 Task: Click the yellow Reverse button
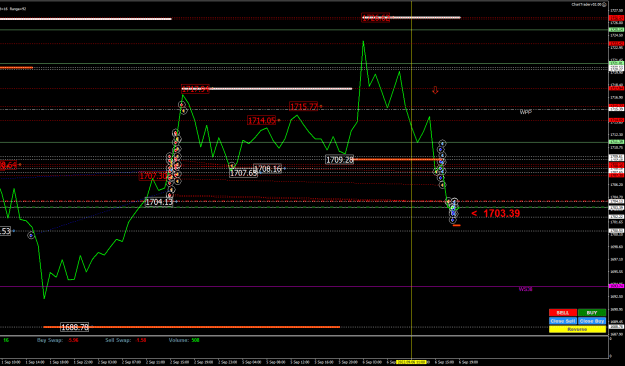pos(577,329)
